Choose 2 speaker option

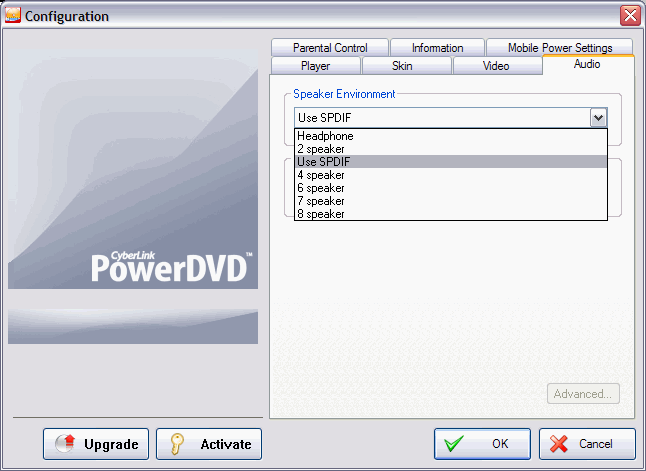(x=451, y=149)
